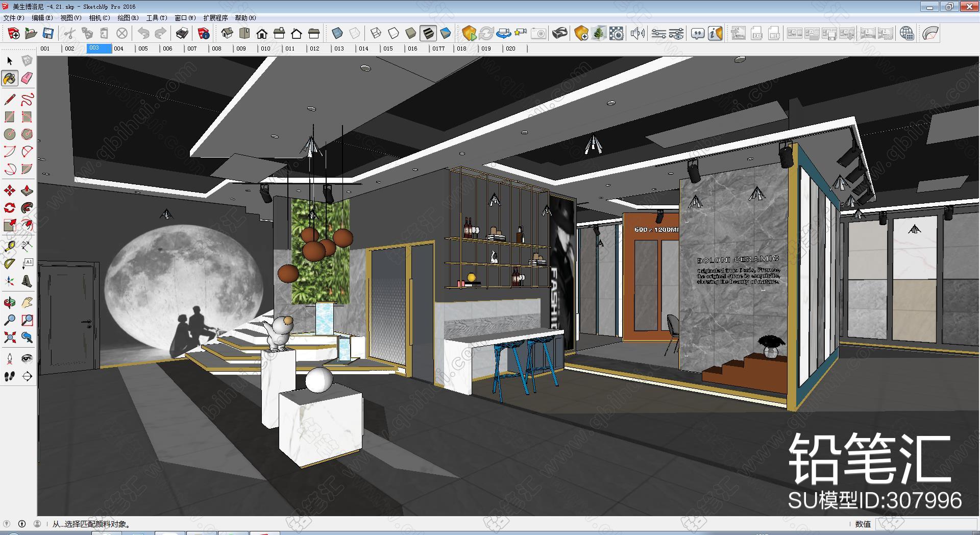980x535 pixels.
Task: Choose the 3D Text tool
Action: pyautogui.click(x=27, y=281)
